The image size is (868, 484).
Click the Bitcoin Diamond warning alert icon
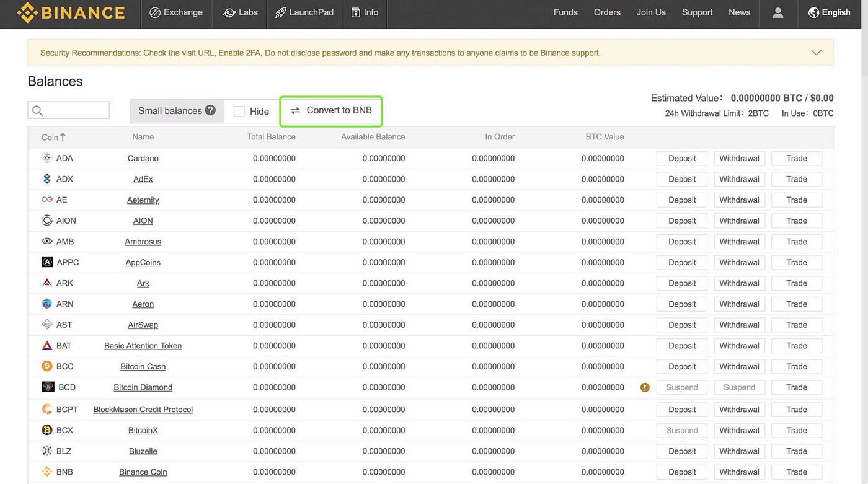[645, 387]
